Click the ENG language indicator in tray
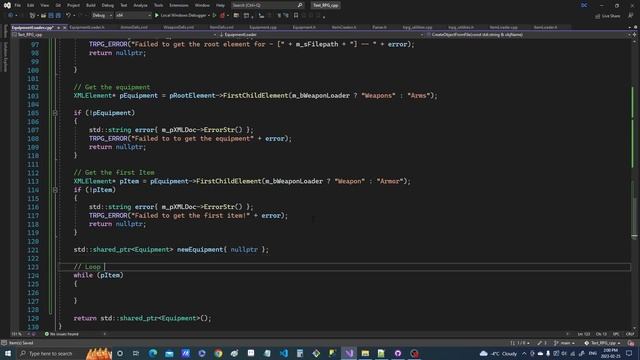640x360 pixels. click(593, 353)
